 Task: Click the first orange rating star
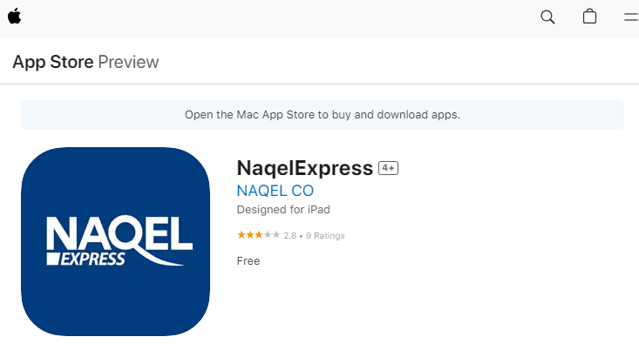pyautogui.click(x=241, y=235)
